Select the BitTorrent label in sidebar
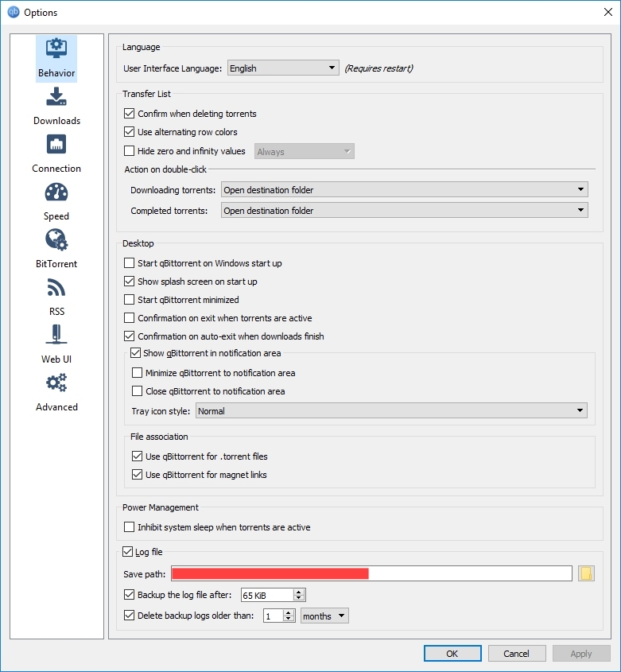This screenshot has height=672, width=621. (56, 263)
